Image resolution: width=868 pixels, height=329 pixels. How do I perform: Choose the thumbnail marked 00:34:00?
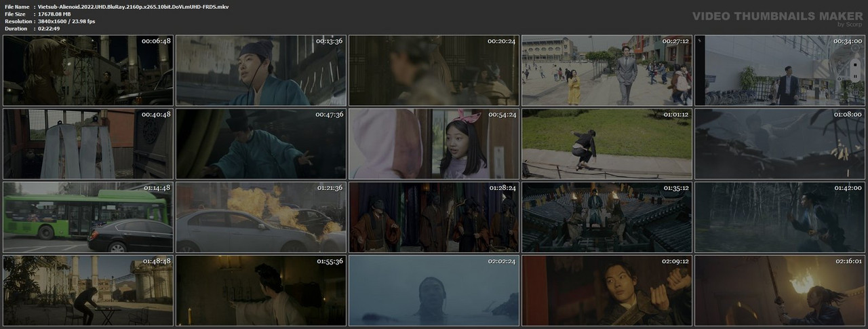[x=780, y=71]
